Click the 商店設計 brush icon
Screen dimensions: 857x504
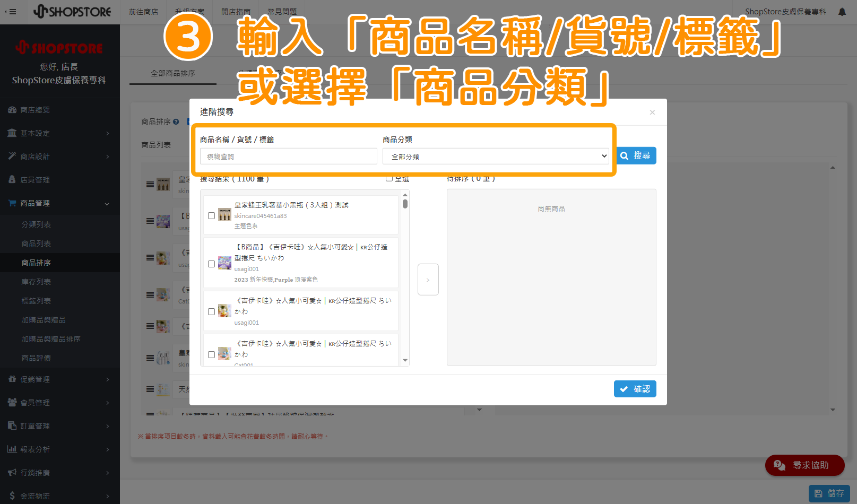pyautogui.click(x=12, y=157)
